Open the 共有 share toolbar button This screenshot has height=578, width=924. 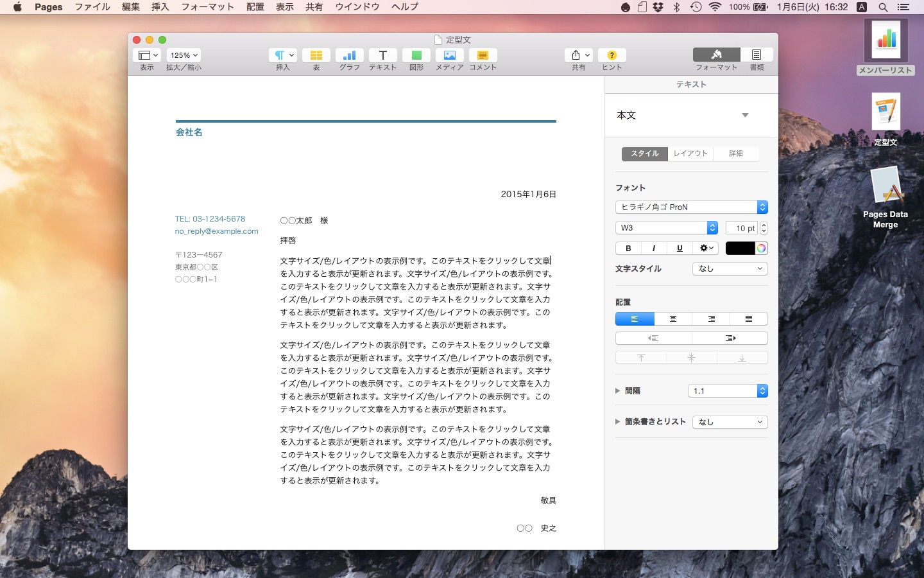pyautogui.click(x=579, y=55)
